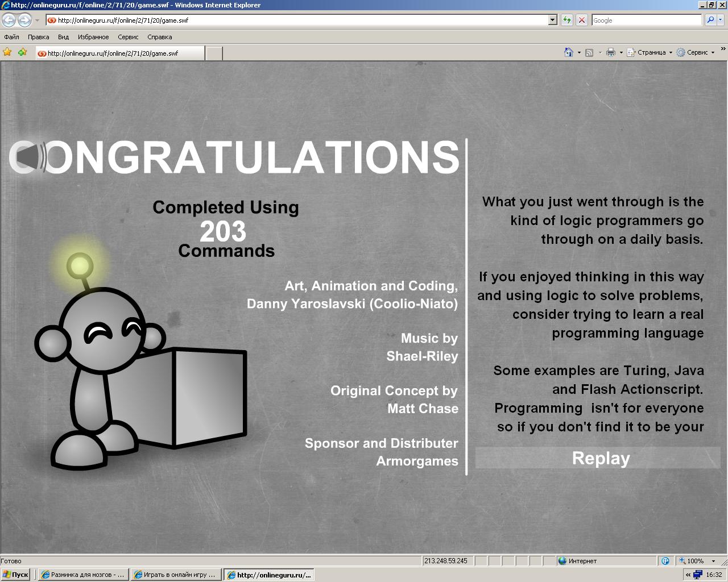
Task: Click the RSS feeds icon
Action: pos(589,52)
